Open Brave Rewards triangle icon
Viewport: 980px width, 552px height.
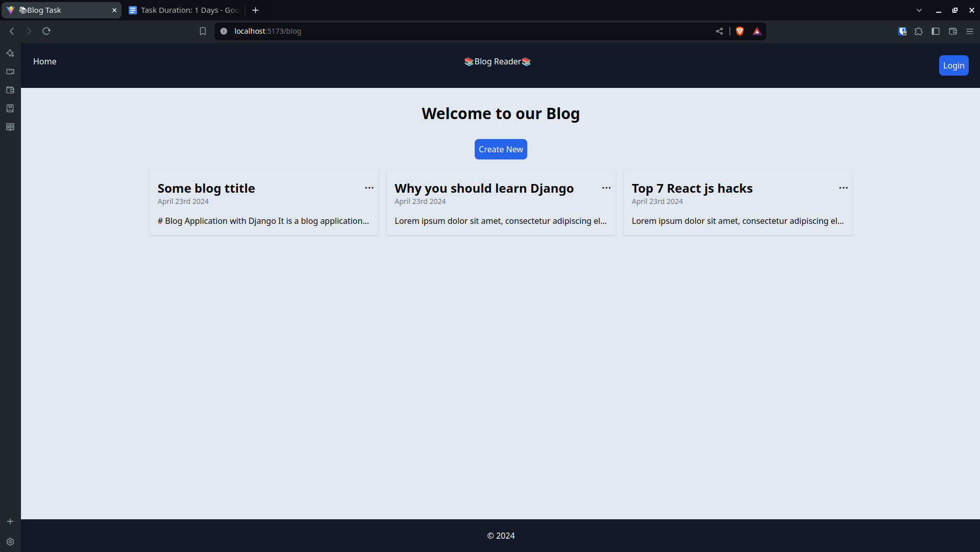(x=757, y=31)
